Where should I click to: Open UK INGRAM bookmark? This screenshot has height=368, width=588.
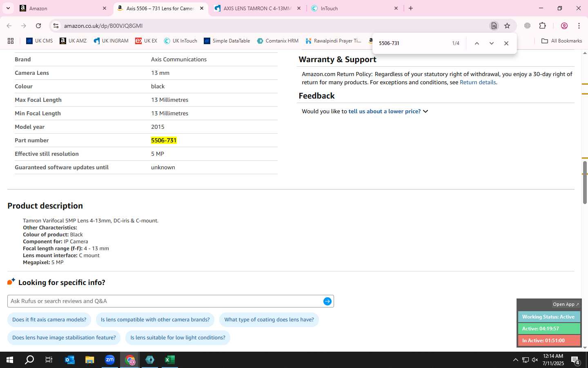point(111,41)
